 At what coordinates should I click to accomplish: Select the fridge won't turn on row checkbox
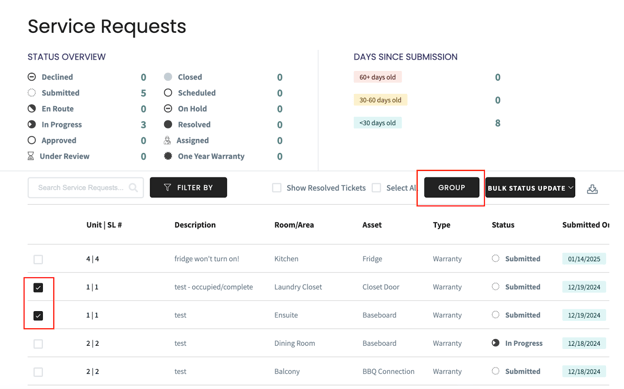coord(38,260)
